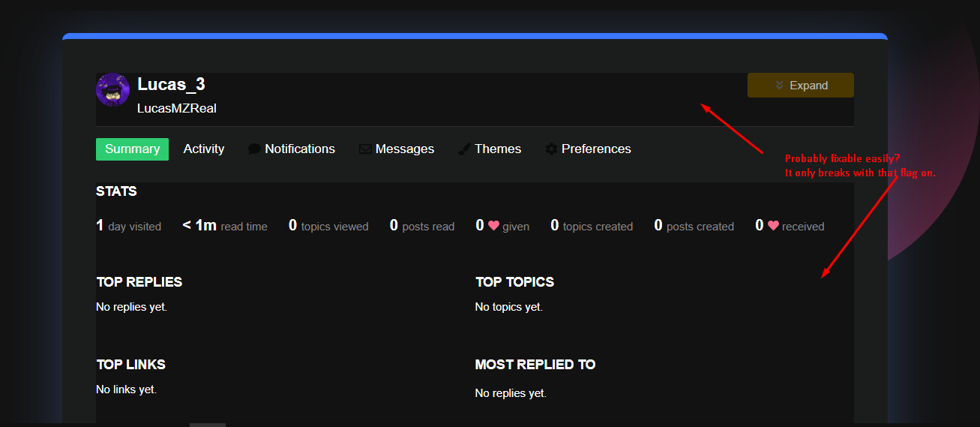
Task: Click the Lucas_3 profile avatar
Action: (113, 90)
